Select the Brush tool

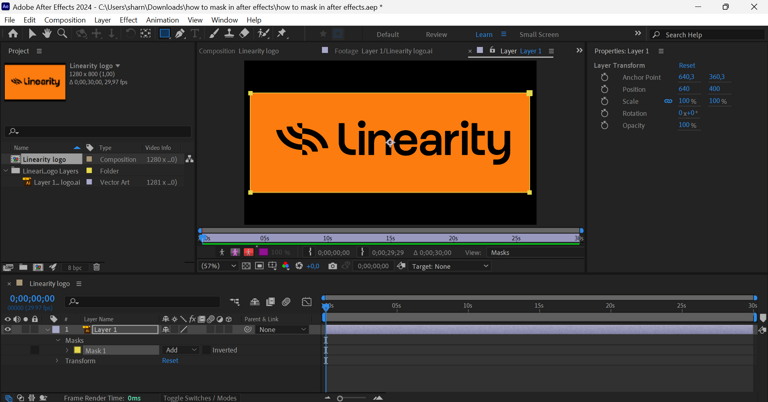[214, 33]
